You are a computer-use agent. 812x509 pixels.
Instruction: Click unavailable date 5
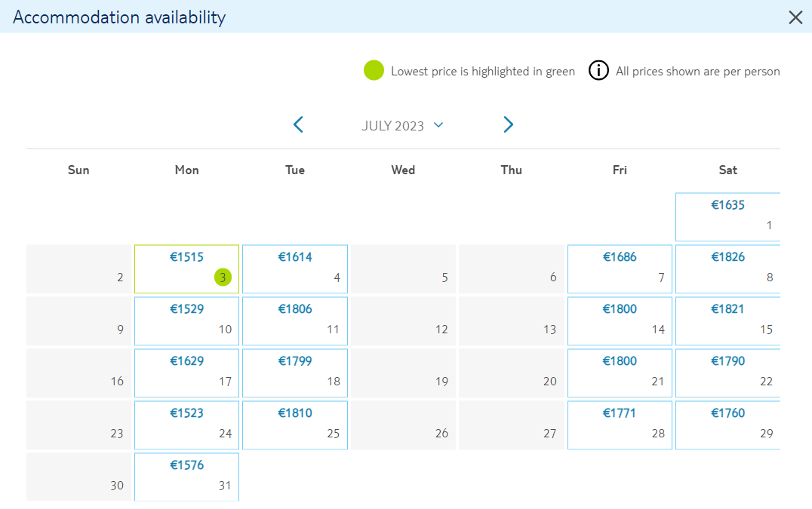pos(403,269)
